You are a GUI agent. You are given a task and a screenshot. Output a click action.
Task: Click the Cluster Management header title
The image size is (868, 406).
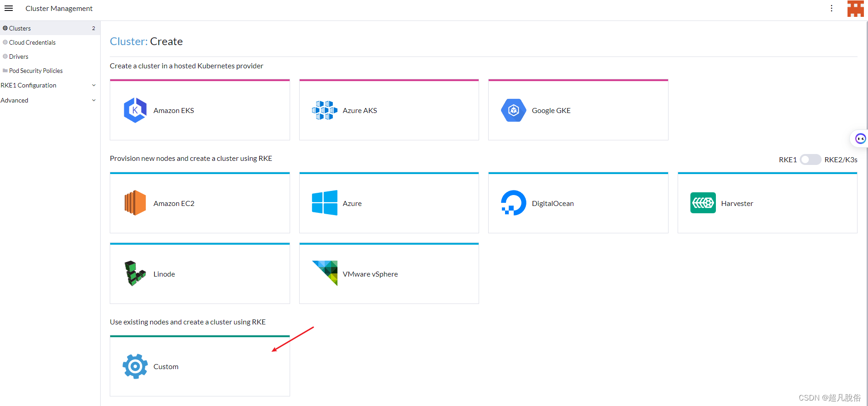[x=59, y=8]
